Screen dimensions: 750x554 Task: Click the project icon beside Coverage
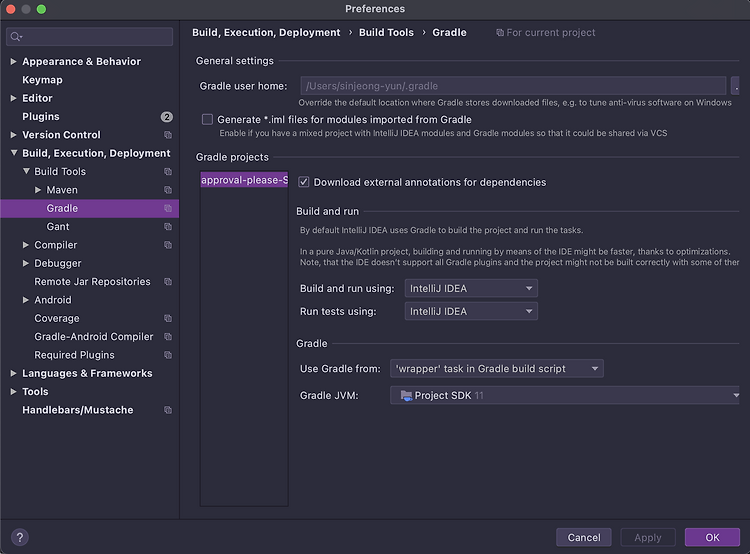(x=168, y=319)
